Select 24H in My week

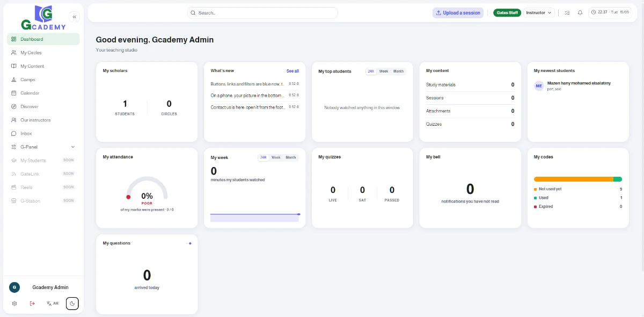[263, 157]
